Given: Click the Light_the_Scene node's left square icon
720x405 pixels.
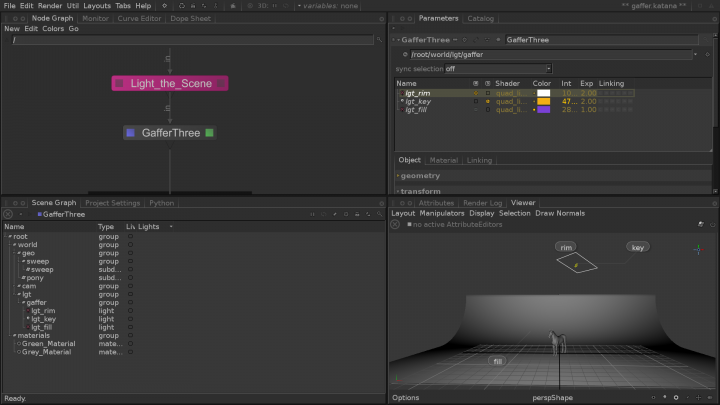Looking at the screenshot, I should tap(120, 83).
